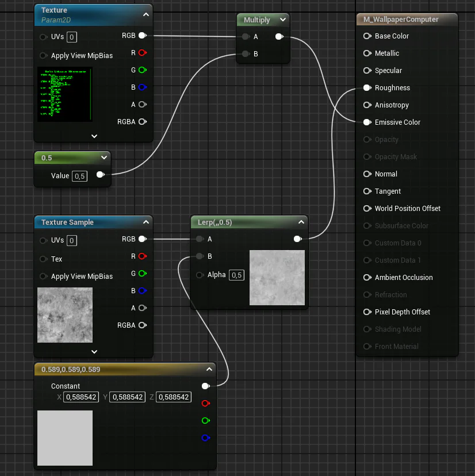Click the Lerp Alpha input pin

point(200,275)
